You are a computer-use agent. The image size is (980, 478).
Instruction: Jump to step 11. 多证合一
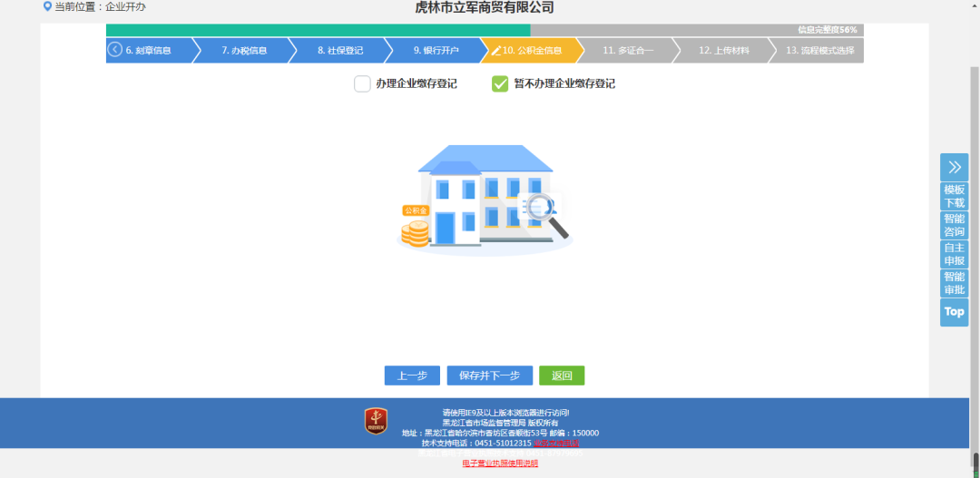(628, 51)
